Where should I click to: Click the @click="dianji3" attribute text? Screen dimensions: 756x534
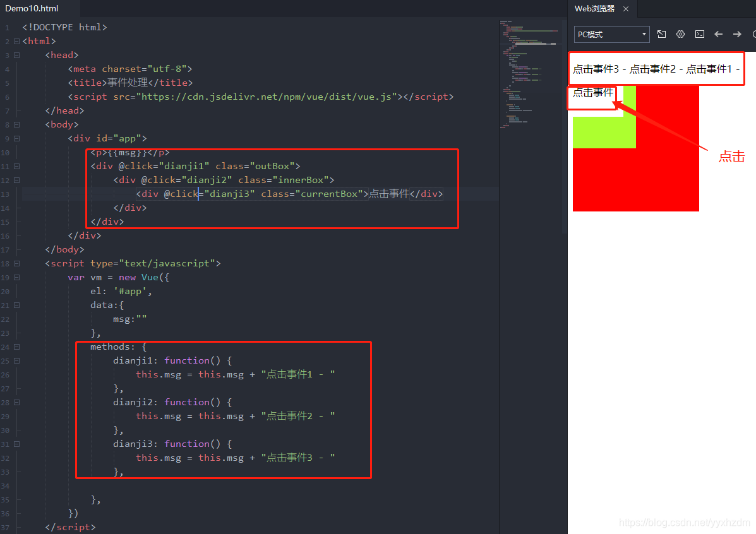[209, 194]
